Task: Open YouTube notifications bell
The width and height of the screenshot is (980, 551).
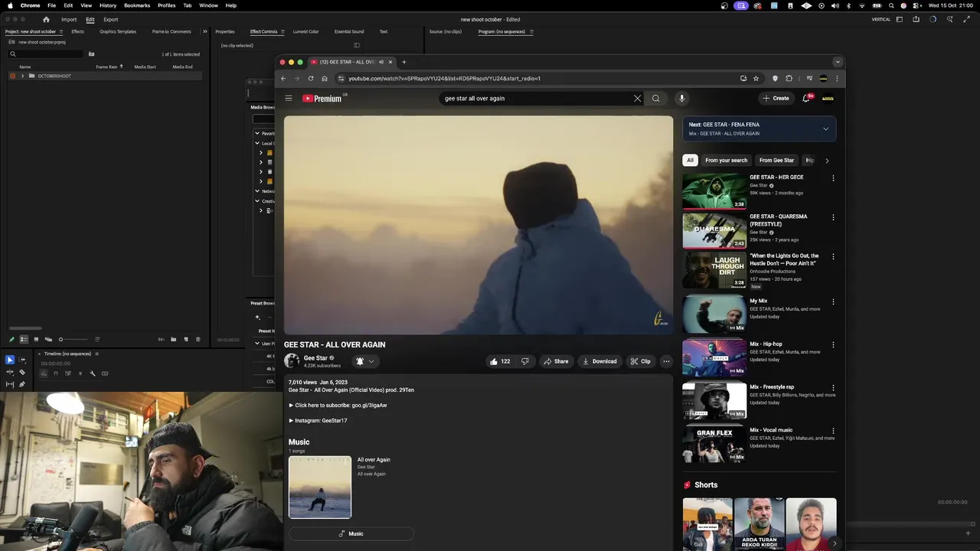Action: coord(807,98)
